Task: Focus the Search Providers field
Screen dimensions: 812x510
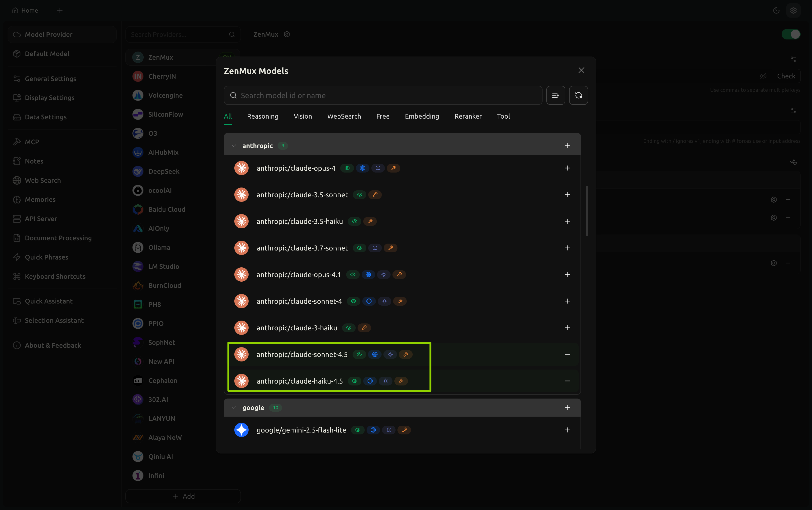Action: click(183, 34)
